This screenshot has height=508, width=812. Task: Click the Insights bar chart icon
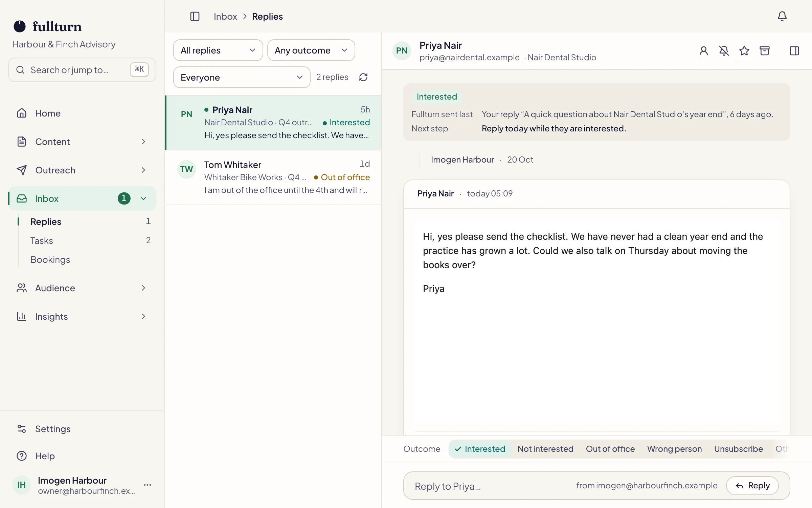point(22,316)
